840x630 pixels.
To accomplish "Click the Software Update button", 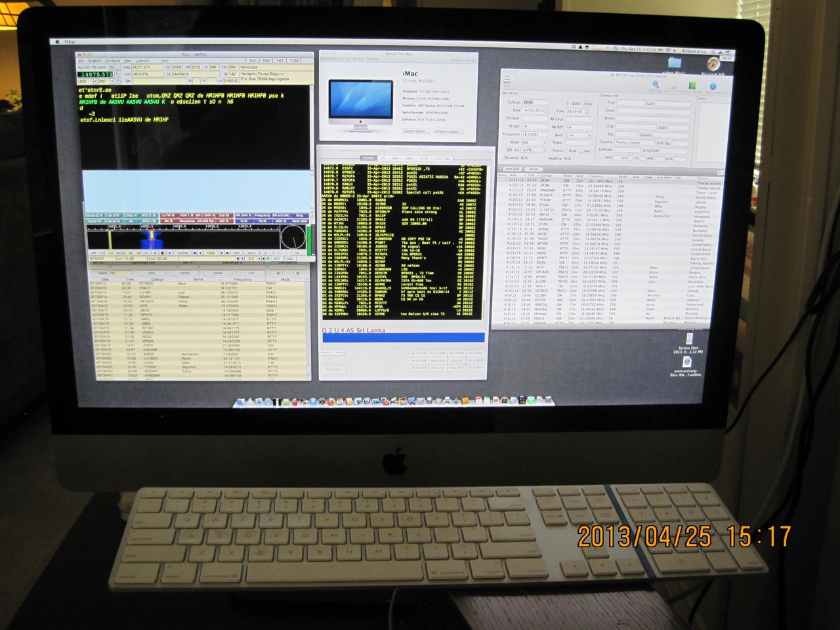I will pyautogui.click(x=447, y=131).
